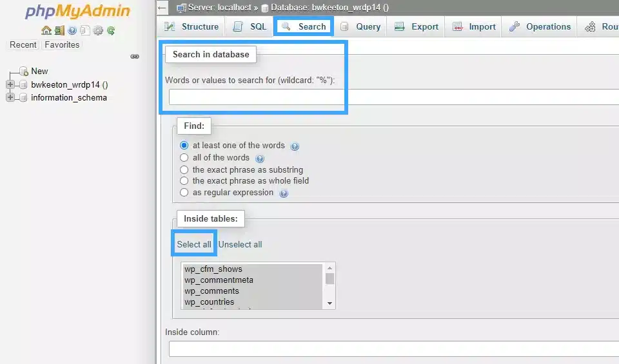Click the Recent tables button
619x364 pixels.
pos(23,44)
